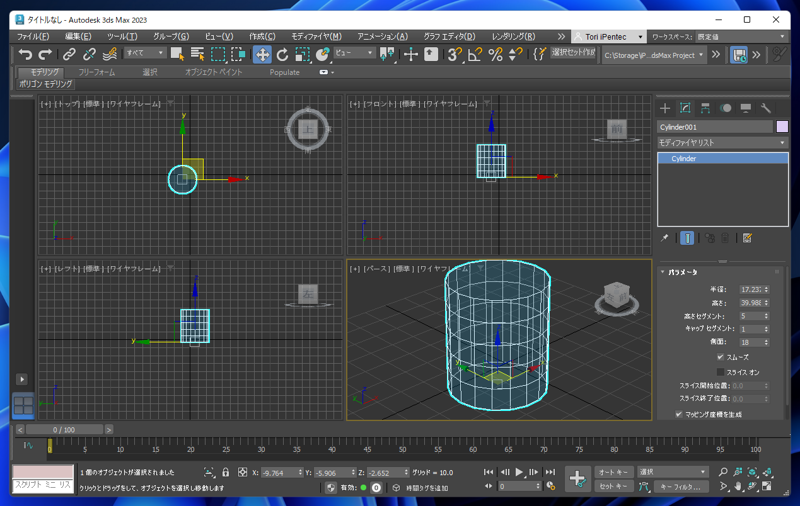Activate the Select and Scale tool
This screenshot has width=800, height=506.
tap(303, 54)
